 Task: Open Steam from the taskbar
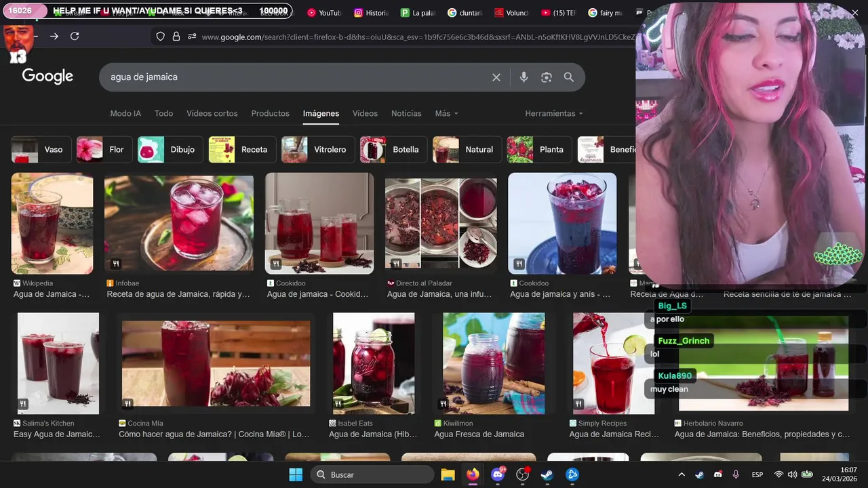(x=547, y=474)
